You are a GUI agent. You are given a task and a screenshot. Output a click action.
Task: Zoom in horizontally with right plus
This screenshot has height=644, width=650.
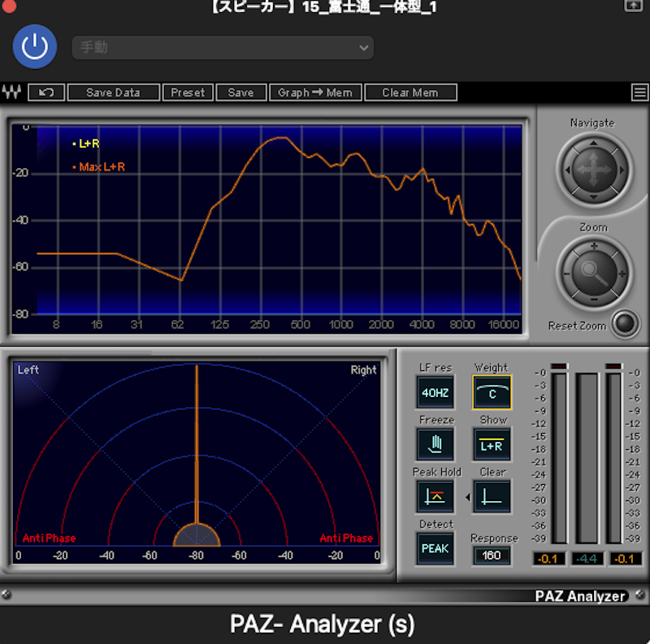(x=622, y=274)
